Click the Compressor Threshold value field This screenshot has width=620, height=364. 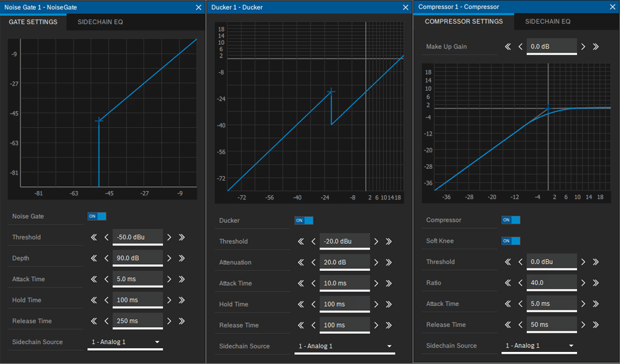[x=551, y=262]
